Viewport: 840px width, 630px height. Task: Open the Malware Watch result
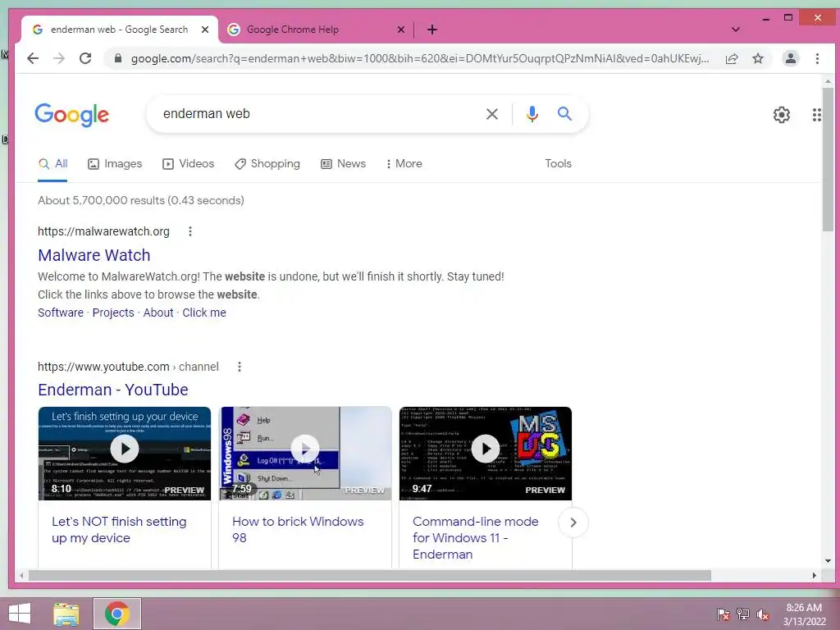[x=94, y=255]
